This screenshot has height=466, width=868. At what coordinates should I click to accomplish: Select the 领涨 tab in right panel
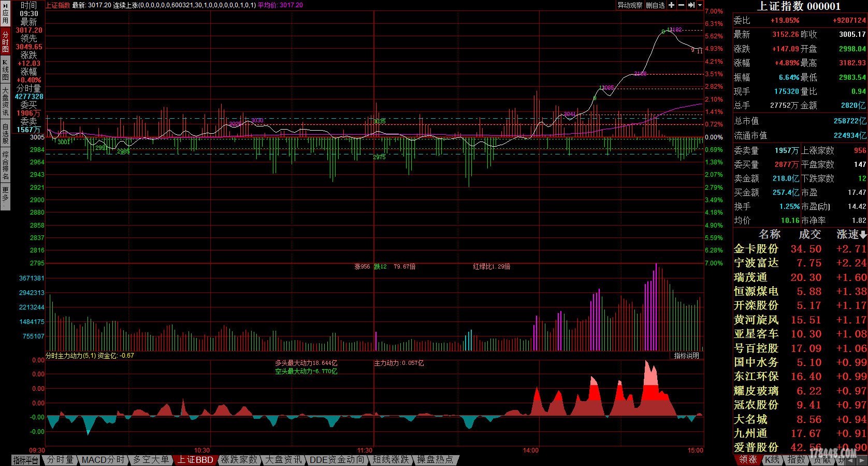[x=748, y=460]
